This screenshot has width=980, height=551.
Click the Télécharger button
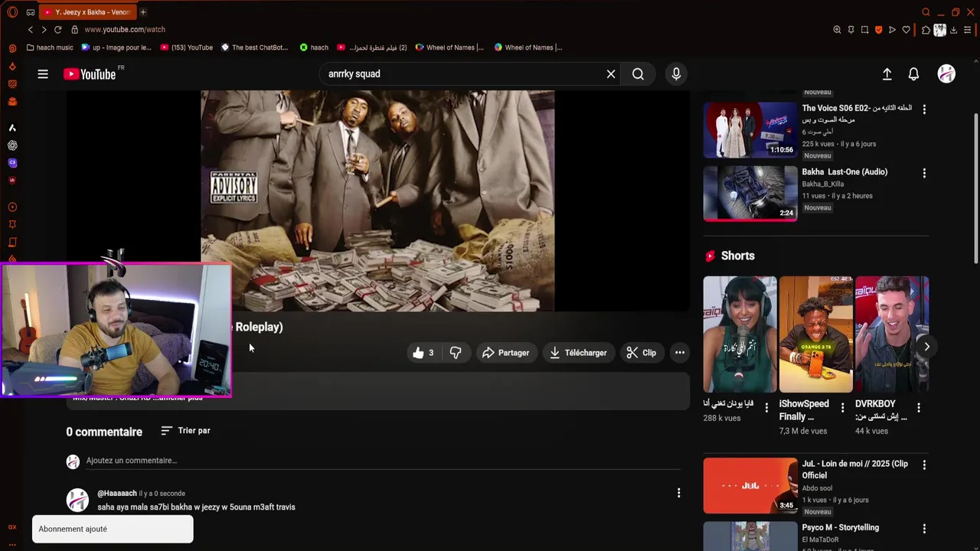click(x=578, y=353)
